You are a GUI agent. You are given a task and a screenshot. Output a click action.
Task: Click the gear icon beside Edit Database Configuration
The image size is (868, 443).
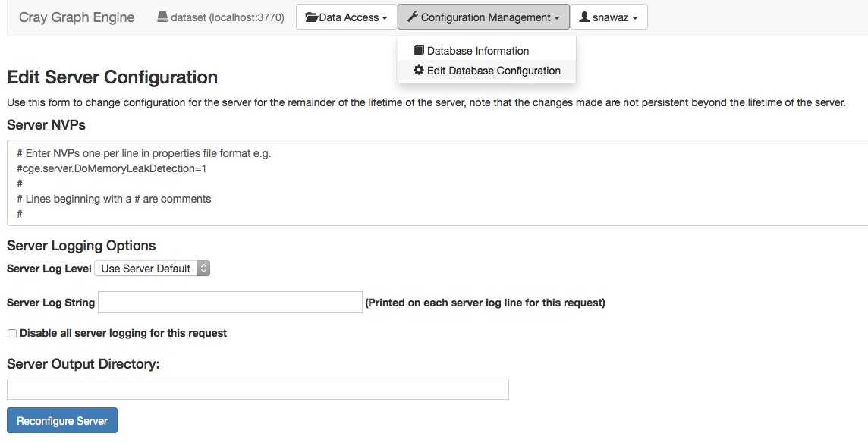coord(419,71)
